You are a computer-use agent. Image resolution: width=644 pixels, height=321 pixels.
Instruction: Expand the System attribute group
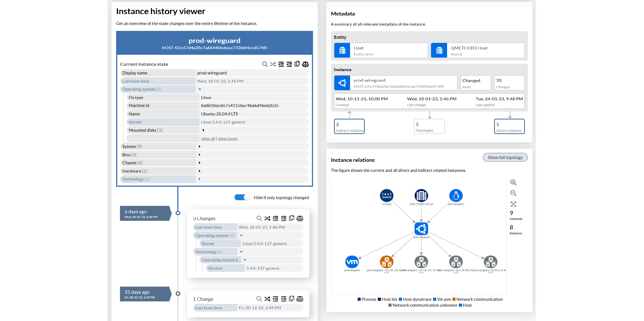coord(199,147)
